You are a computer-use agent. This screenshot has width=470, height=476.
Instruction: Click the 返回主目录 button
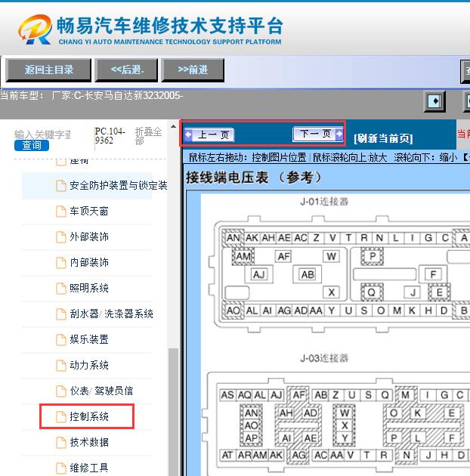48,70
